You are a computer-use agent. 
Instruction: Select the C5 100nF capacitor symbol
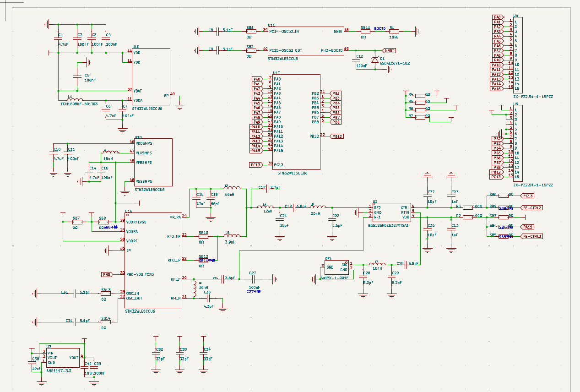click(x=78, y=76)
